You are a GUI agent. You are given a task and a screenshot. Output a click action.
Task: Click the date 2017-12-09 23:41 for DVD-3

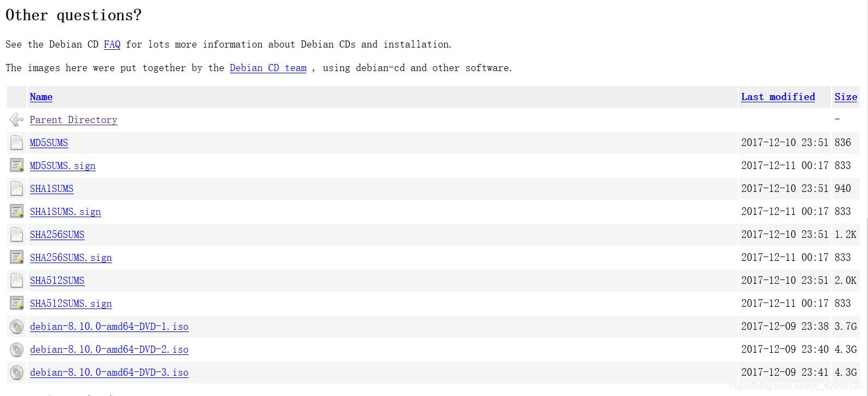[x=785, y=372]
